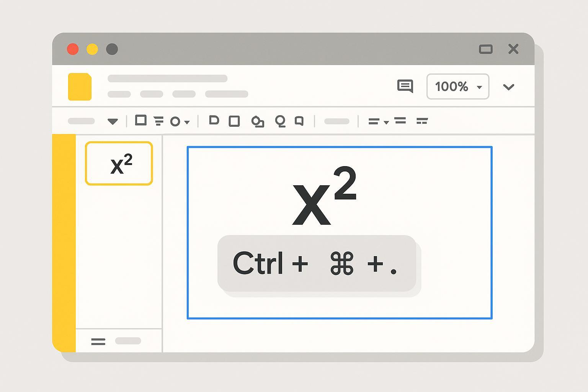The height and width of the screenshot is (392, 588).
Task: Select the square frame tool in toolbar
Action: pos(140,121)
